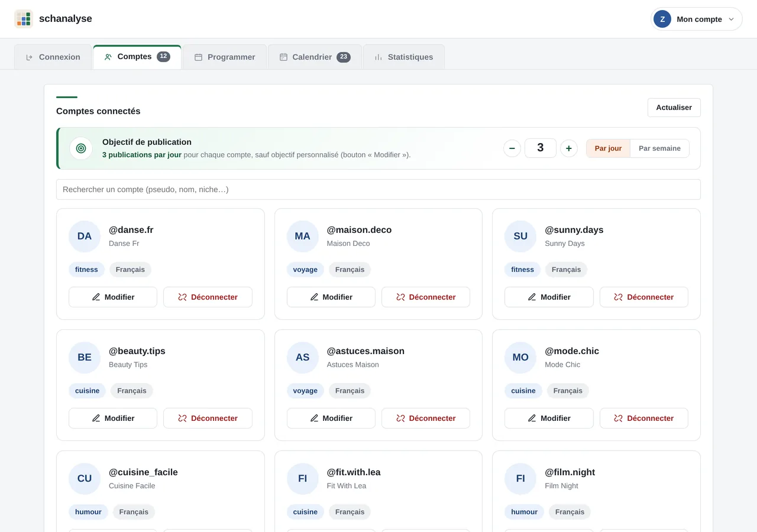Select the Par jour objective option
This screenshot has width=757, height=532.
(x=608, y=148)
